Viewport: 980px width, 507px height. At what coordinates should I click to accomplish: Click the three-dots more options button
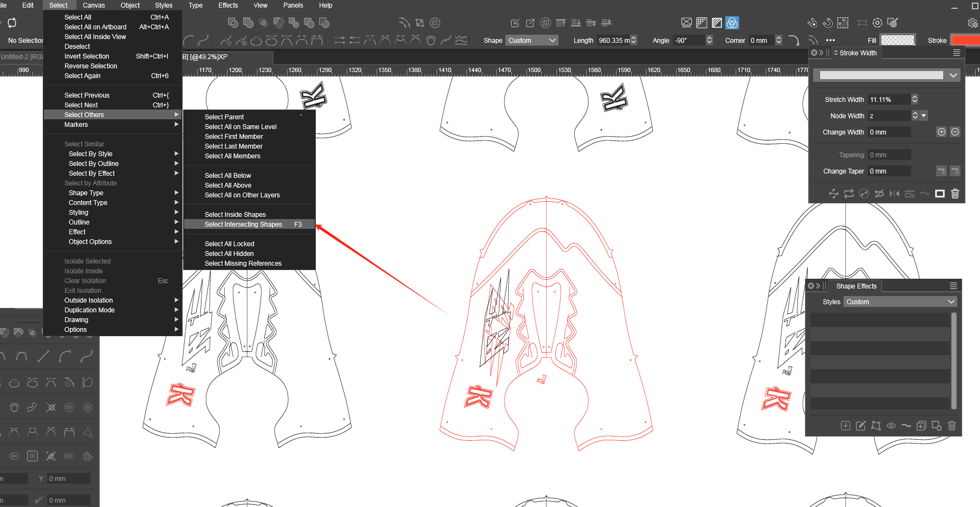coord(830,40)
